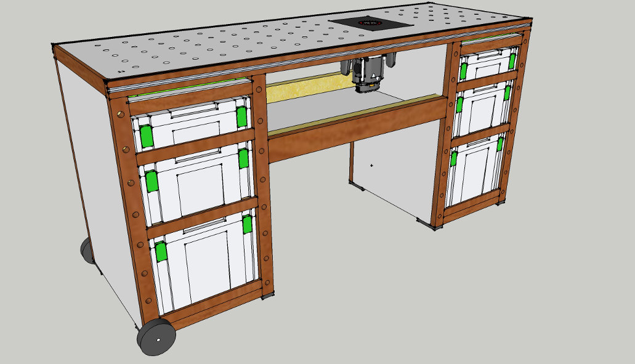Screen dimensions: 635x364
Task: Click right green latch on bottom-left systainer
Action: click(x=248, y=224)
